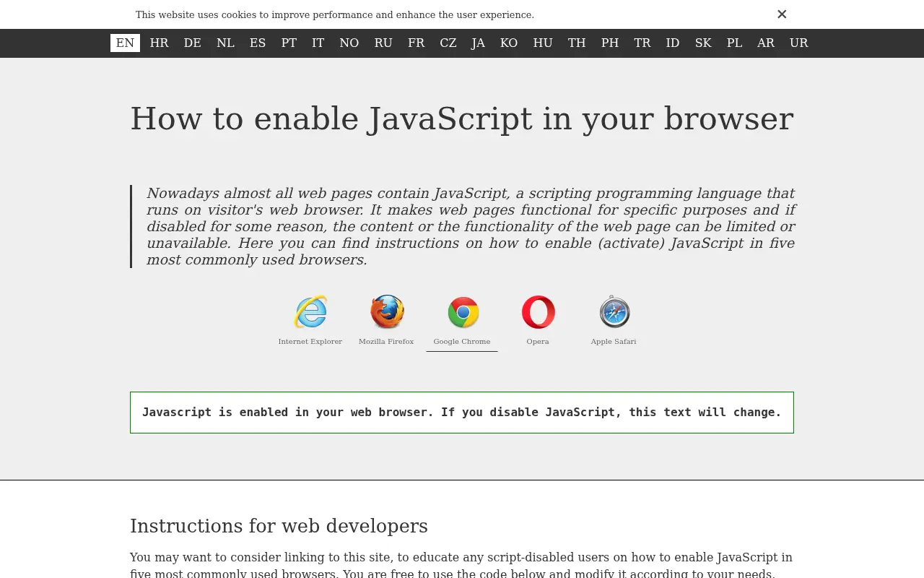Change language to TH
The image size is (924, 578).
[577, 43]
